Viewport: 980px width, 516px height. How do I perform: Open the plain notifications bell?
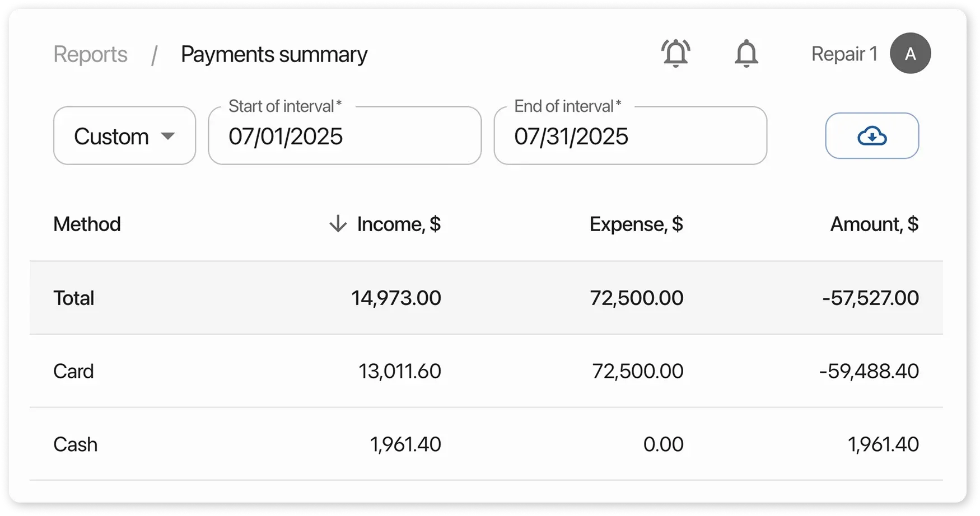746,54
